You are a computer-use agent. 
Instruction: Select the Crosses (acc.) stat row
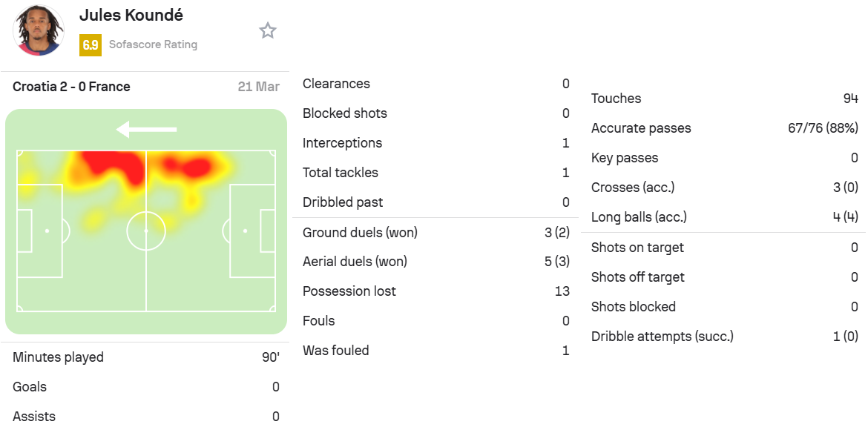pyautogui.click(x=725, y=188)
